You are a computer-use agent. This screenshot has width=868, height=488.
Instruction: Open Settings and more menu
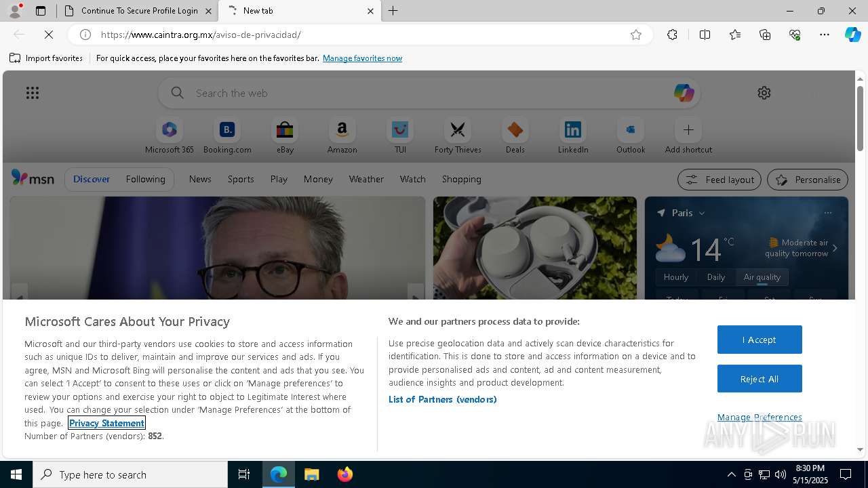pyautogui.click(x=825, y=35)
